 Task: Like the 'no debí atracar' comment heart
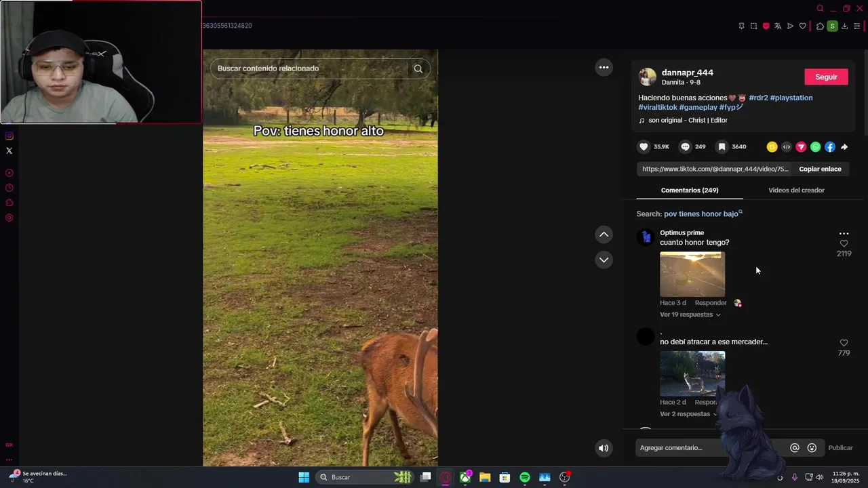pos(844,343)
